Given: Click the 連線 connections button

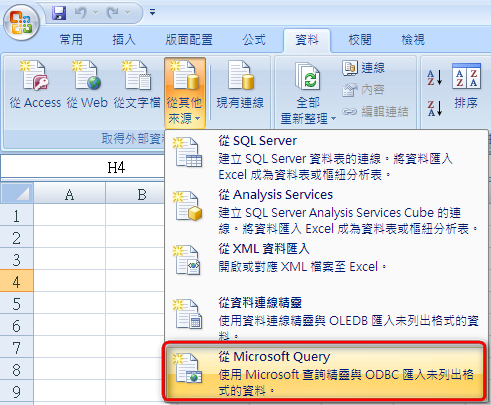Looking at the screenshot, I should [363, 68].
